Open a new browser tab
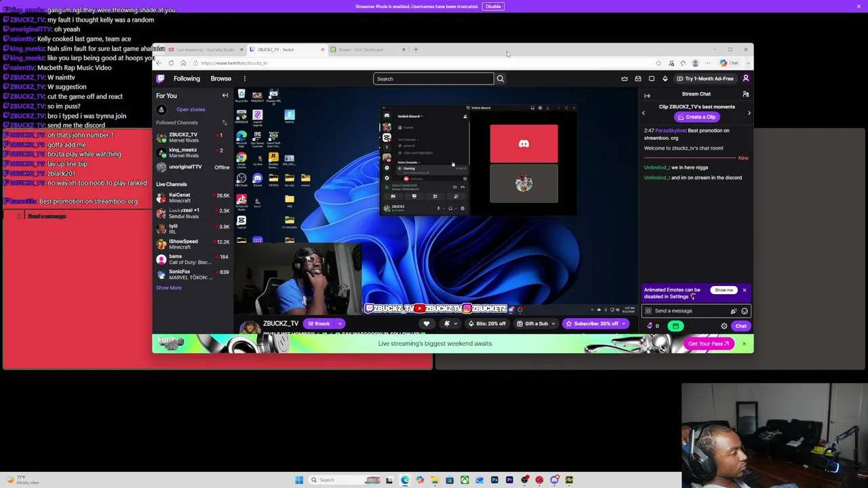Screen dimensions: 868x488 (416, 49)
